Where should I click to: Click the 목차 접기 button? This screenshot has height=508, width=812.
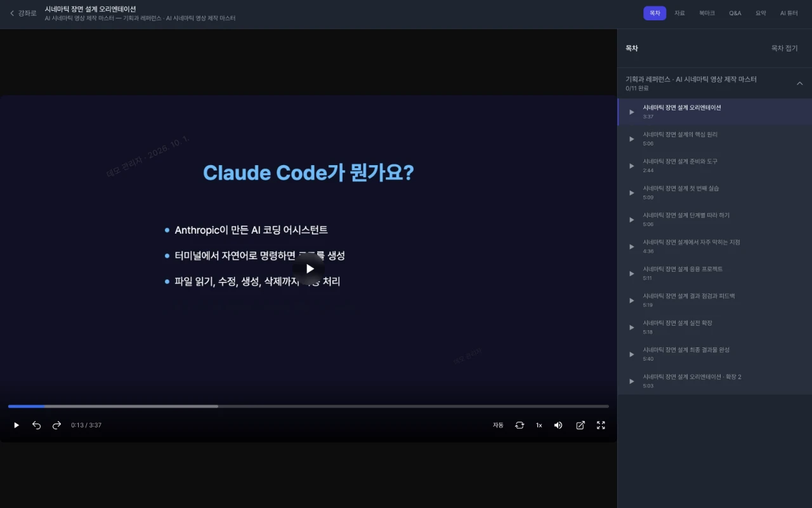coord(784,48)
